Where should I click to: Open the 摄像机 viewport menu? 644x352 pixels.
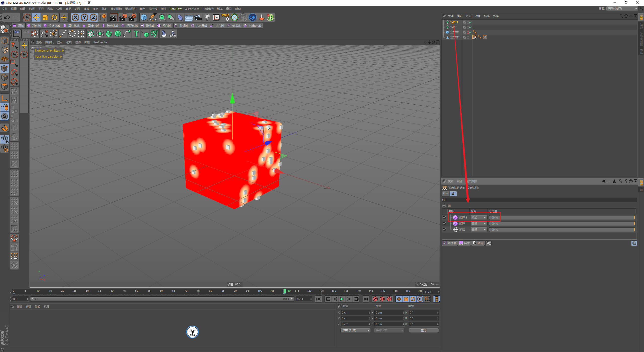[49, 42]
